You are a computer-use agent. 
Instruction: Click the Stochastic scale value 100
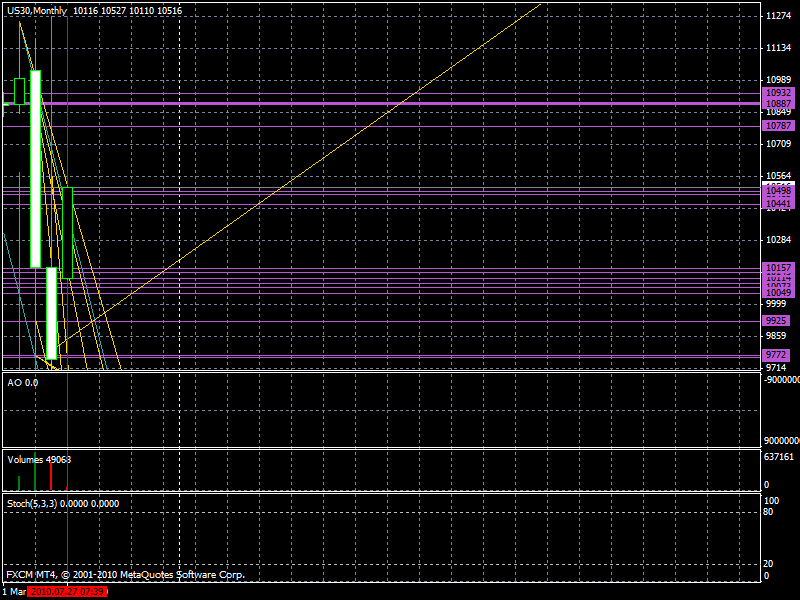[x=771, y=501]
